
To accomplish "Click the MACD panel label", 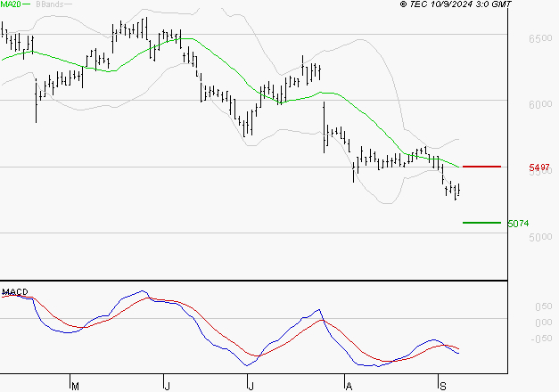I will [x=15, y=292].
